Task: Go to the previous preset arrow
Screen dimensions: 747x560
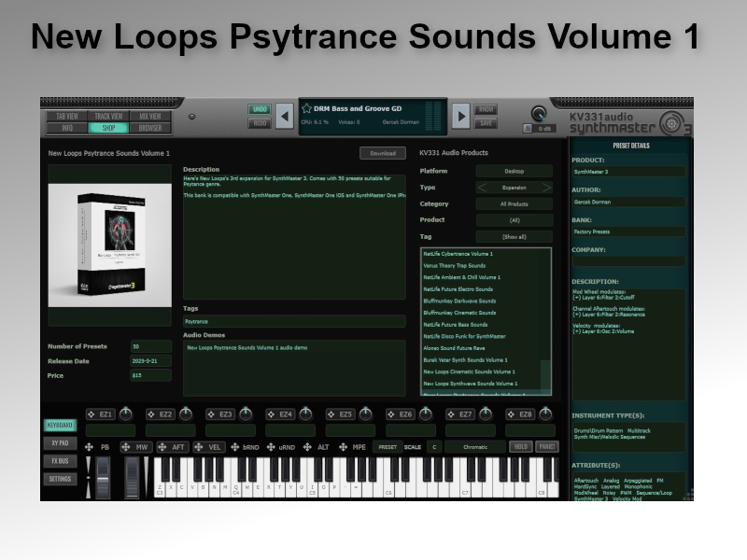Action: 285,116
